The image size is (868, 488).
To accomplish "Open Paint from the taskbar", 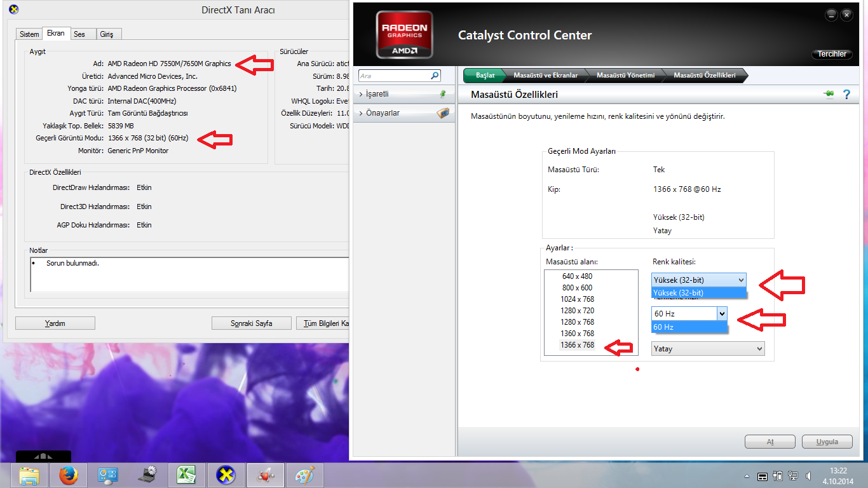I will pos(304,475).
